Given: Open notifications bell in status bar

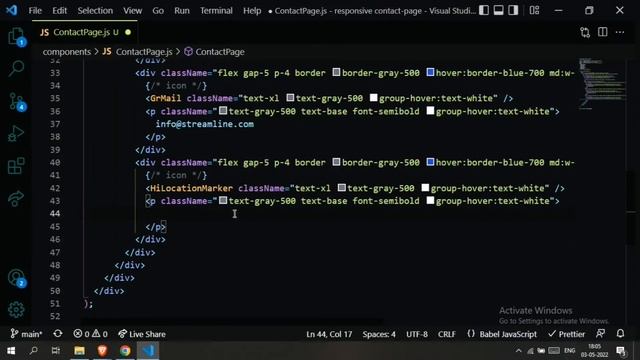Looking at the screenshot, I should [620, 334].
